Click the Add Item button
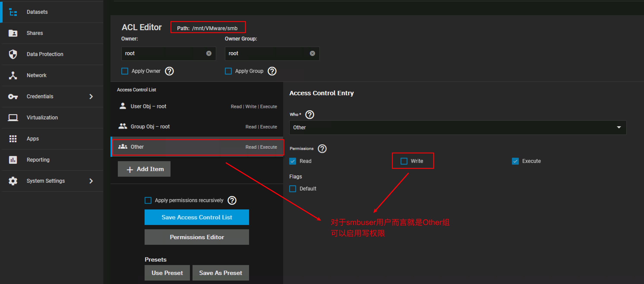Viewport: 644px width, 284px height. pos(144,169)
